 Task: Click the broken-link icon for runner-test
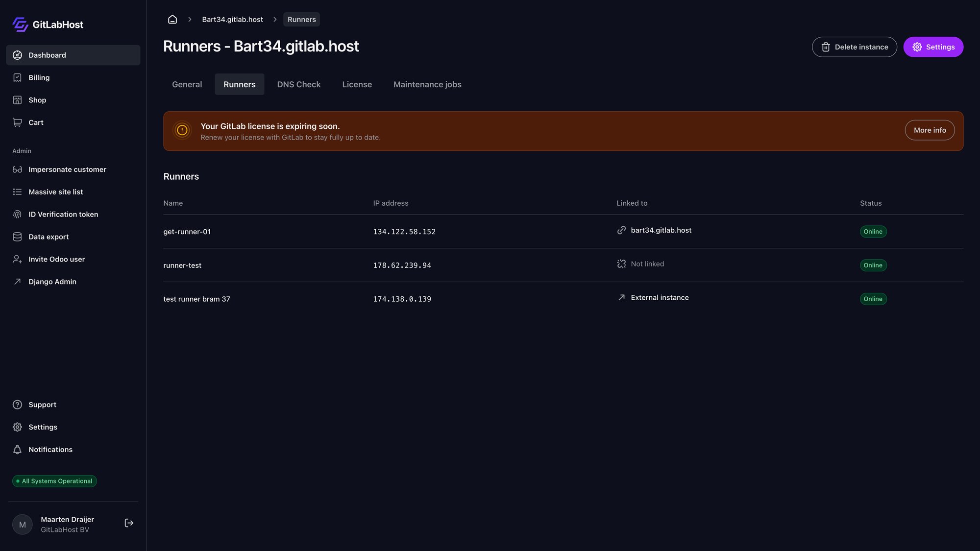(621, 264)
